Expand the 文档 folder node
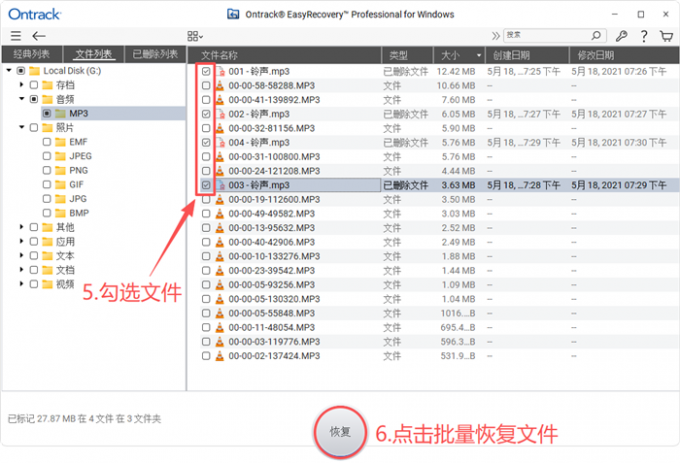This screenshot has height=463, width=680. coord(22,270)
